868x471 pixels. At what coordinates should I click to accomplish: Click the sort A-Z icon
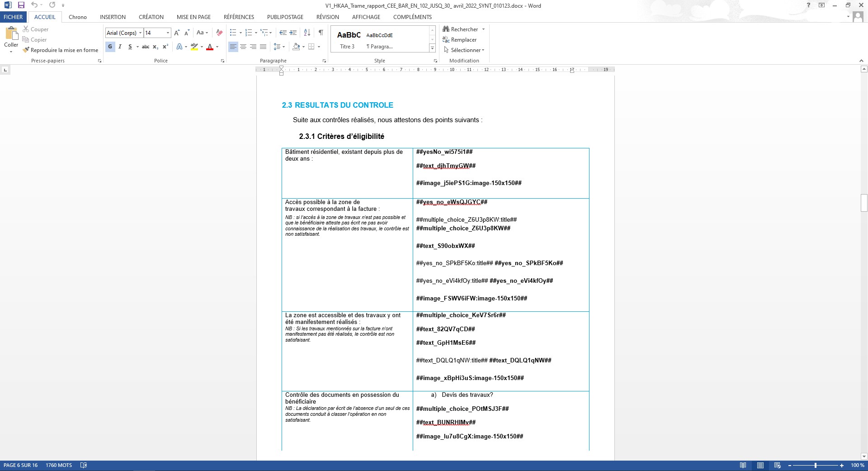pyautogui.click(x=307, y=33)
